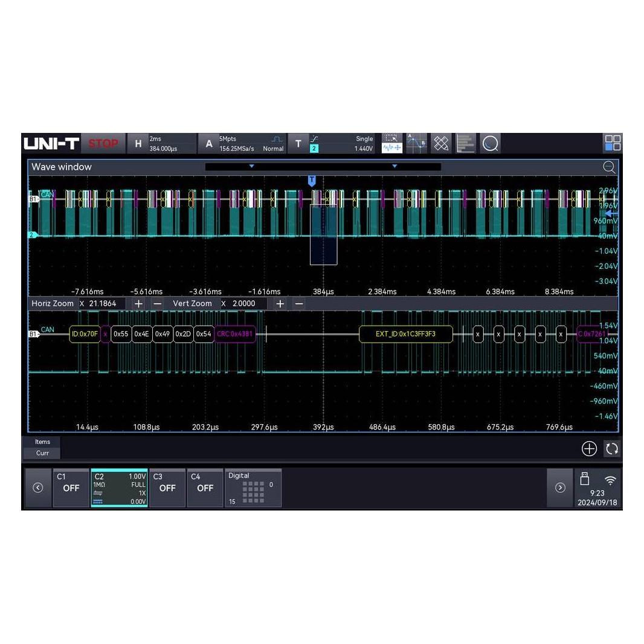The height and width of the screenshot is (644, 644).
Task: Toggle channel C4 on
Action: (205, 488)
